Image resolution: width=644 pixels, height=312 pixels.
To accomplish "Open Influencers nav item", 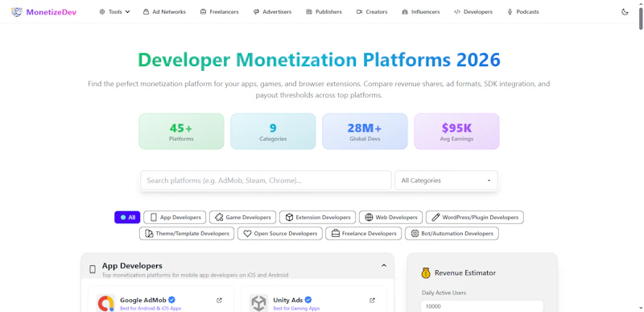I will [420, 12].
